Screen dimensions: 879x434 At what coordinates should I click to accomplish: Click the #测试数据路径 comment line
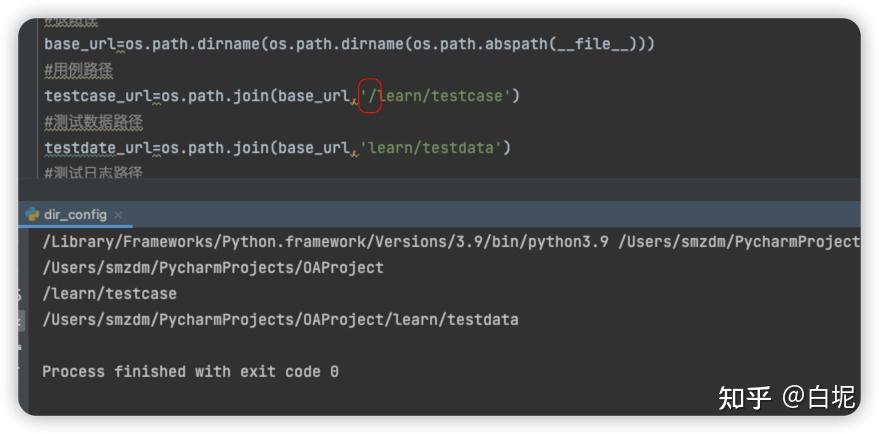[x=93, y=122]
